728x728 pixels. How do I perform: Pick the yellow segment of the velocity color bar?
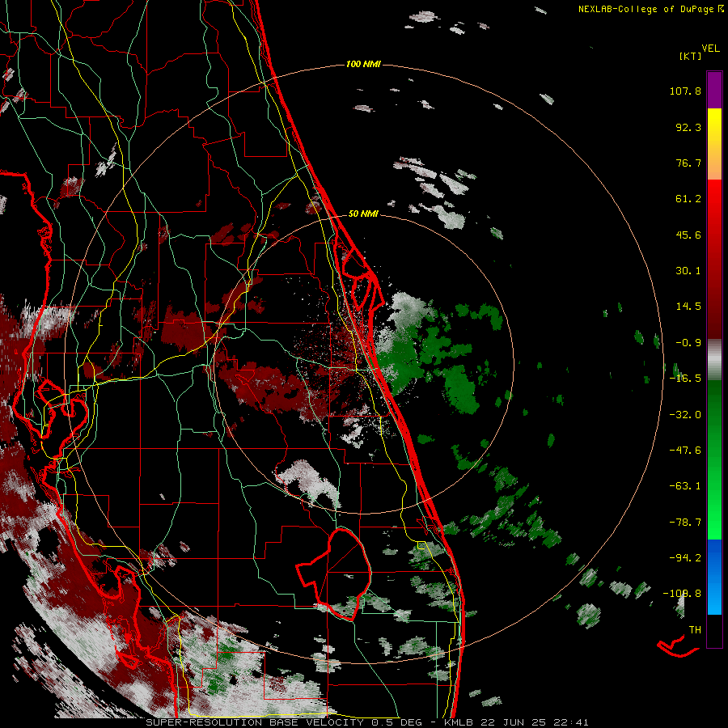pos(714,125)
